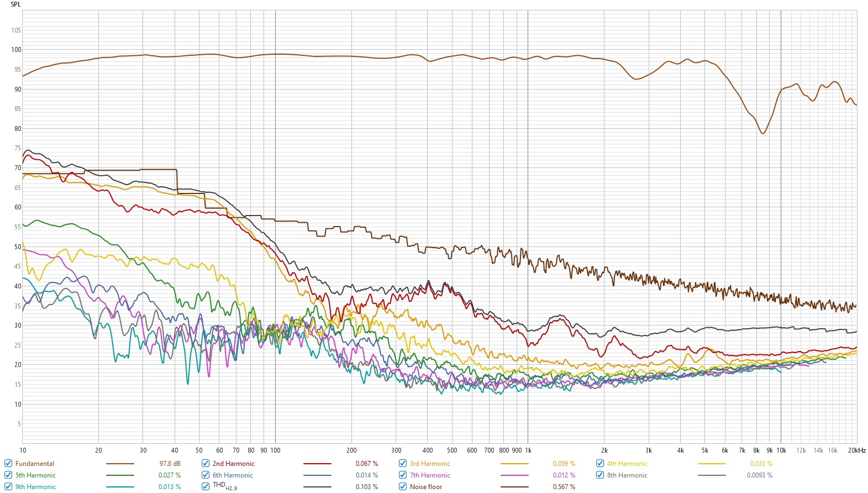Image resolution: width=868 pixels, height=493 pixels.
Task: Uncheck the 7th Harmonic checkbox
Action: 403,475
